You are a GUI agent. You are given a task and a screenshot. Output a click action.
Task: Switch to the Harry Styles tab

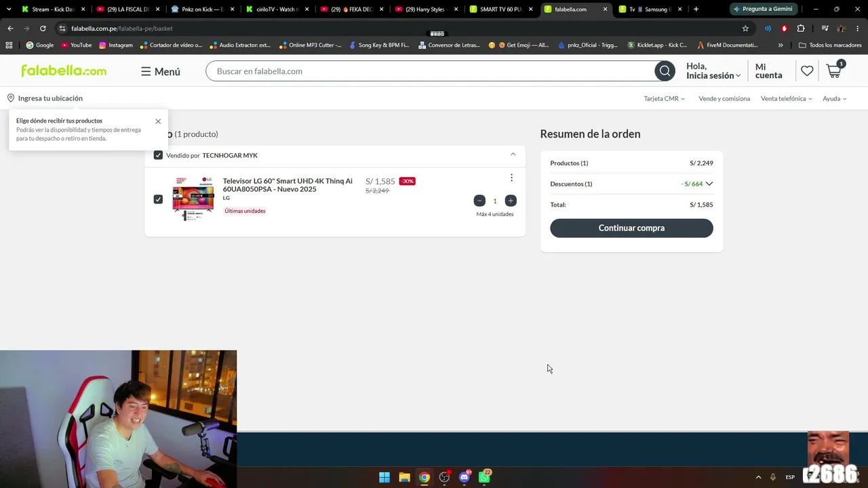(x=426, y=9)
